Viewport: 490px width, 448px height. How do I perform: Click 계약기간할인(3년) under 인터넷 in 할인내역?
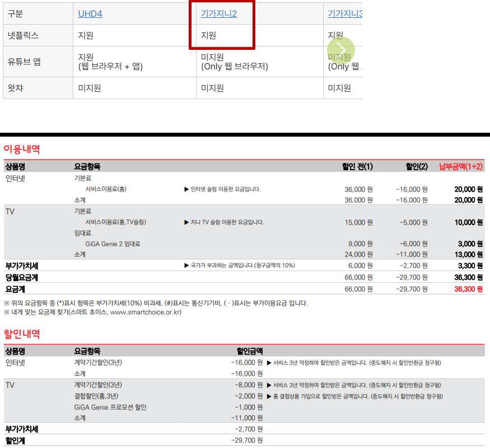pos(98,362)
